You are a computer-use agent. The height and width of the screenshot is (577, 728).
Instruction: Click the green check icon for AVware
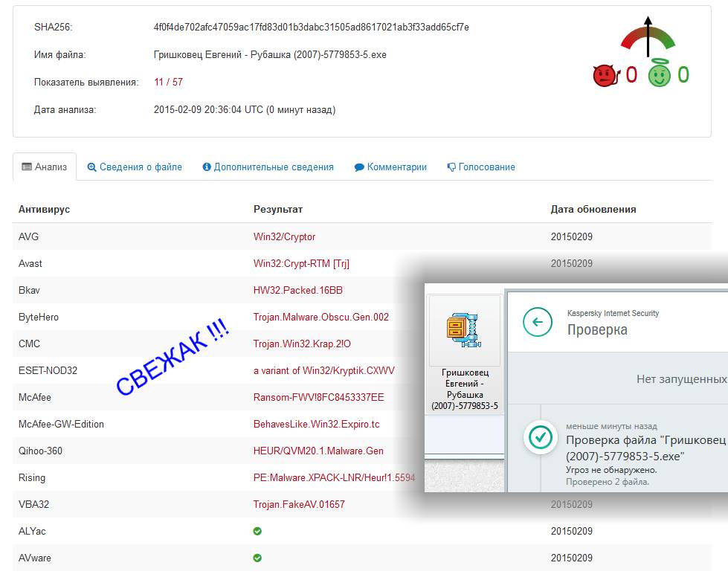pyautogui.click(x=257, y=558)
